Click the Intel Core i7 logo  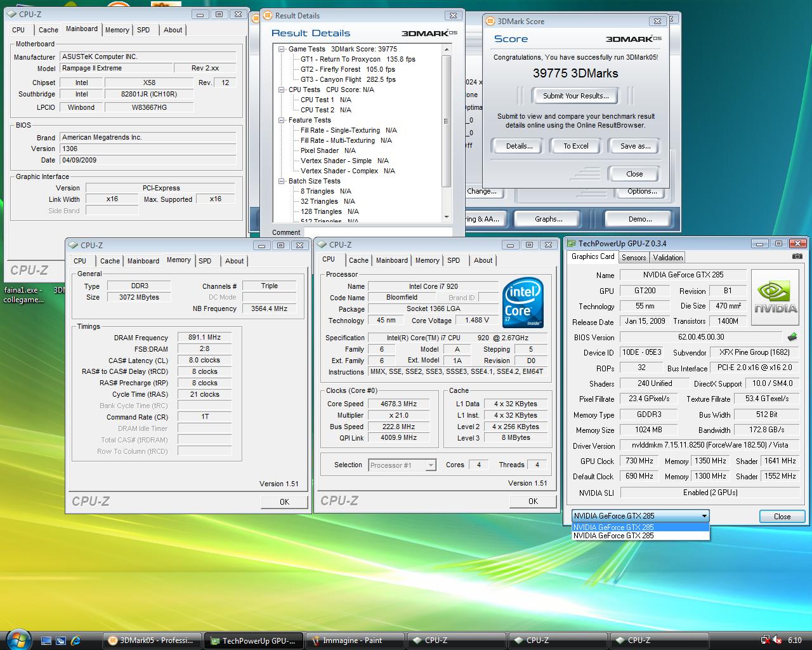(x=523, y=303)
